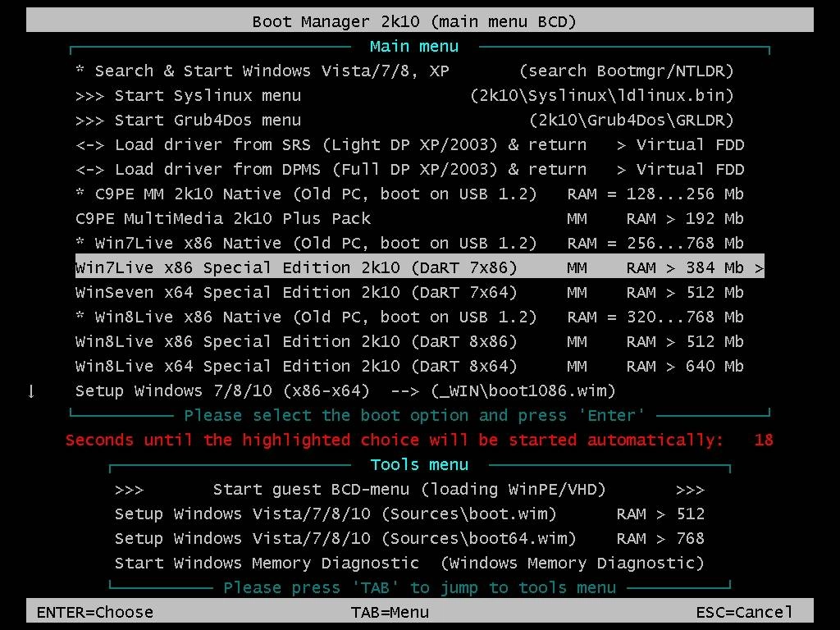Click ESC=Cancel in status bar
This screenshot has height=630, width=840.
click(x=744, y=612)
